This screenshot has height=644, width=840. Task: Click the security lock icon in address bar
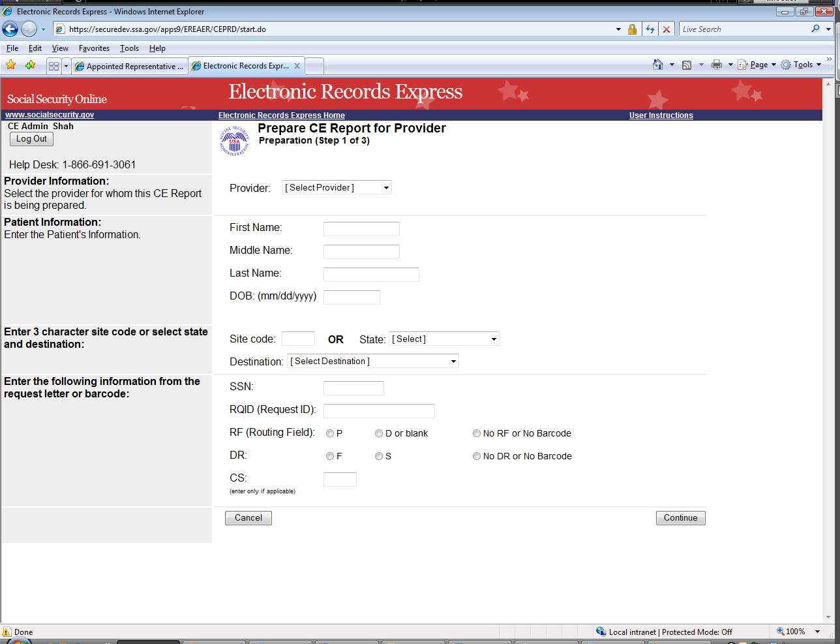tap(632, 29)
